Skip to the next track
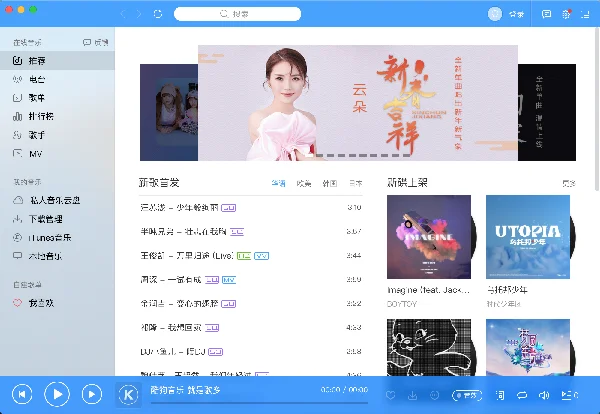 91,394
